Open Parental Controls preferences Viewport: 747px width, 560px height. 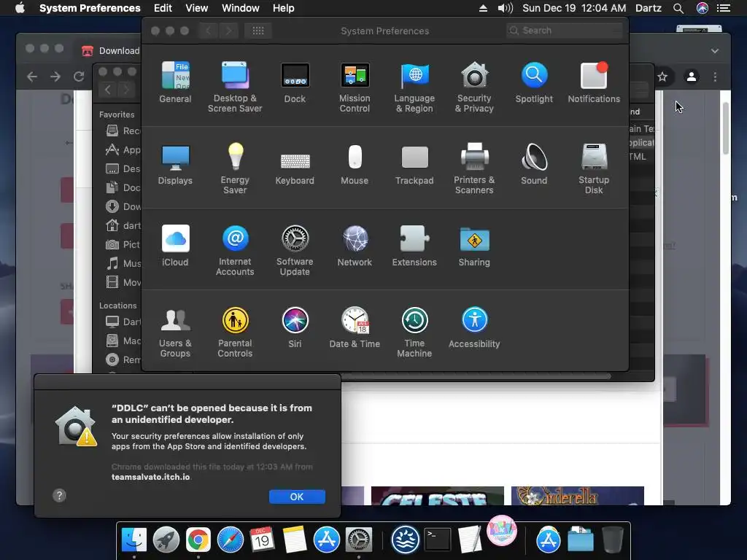tap(235, 332)
